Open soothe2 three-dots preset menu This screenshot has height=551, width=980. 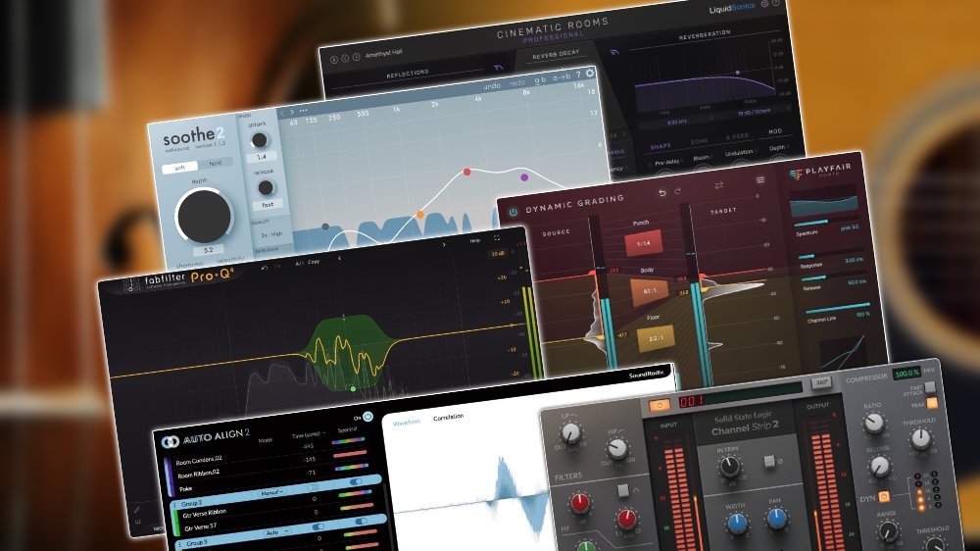[x=303, y=111]
